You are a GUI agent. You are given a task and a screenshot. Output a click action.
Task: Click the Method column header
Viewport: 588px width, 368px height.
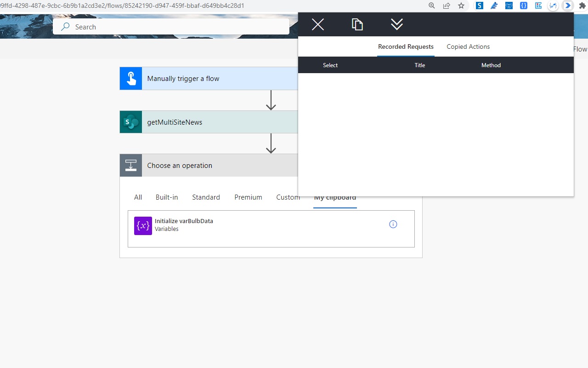pyautogui.click(x=491, y=65)
